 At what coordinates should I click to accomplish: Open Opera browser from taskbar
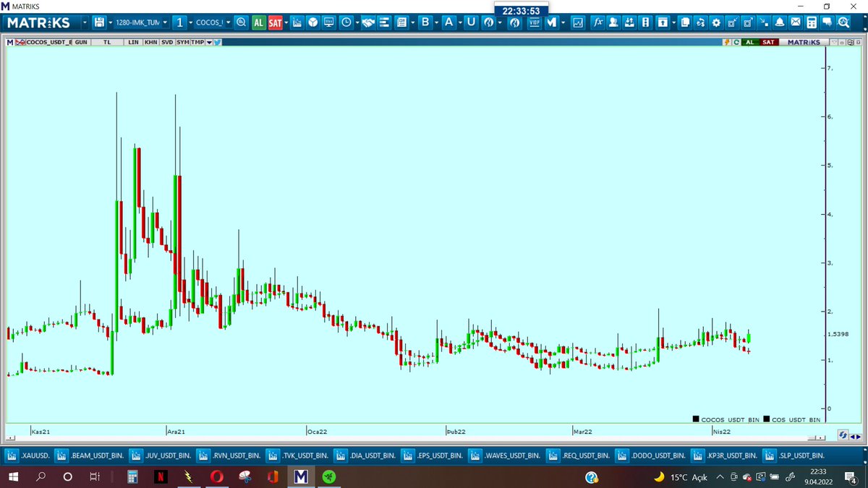pos(216,477)
